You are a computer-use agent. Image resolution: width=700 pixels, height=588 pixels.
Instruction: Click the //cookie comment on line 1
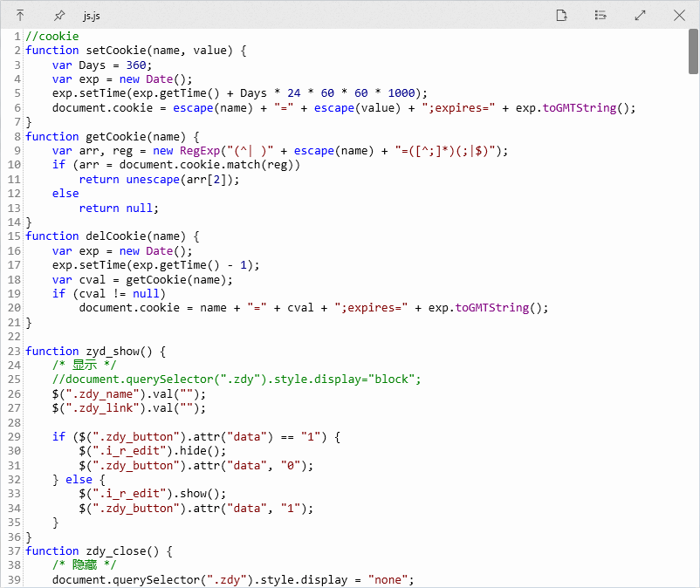pos(52,36)
